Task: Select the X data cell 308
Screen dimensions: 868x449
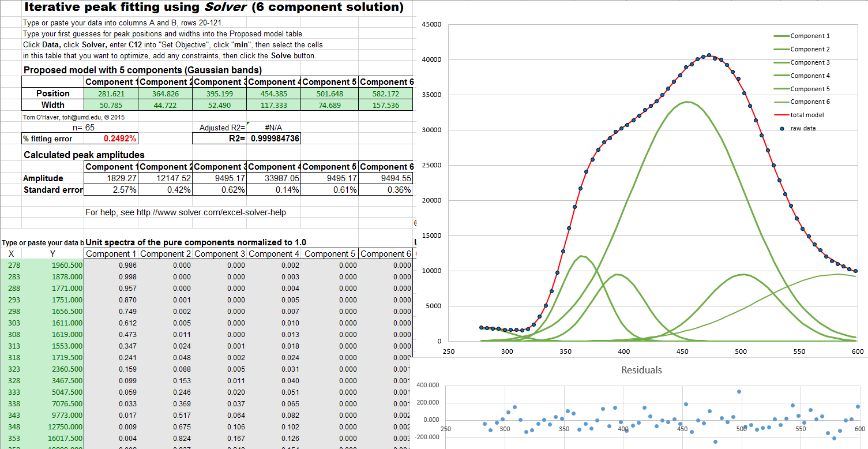Action: click(x=13, y=335)
